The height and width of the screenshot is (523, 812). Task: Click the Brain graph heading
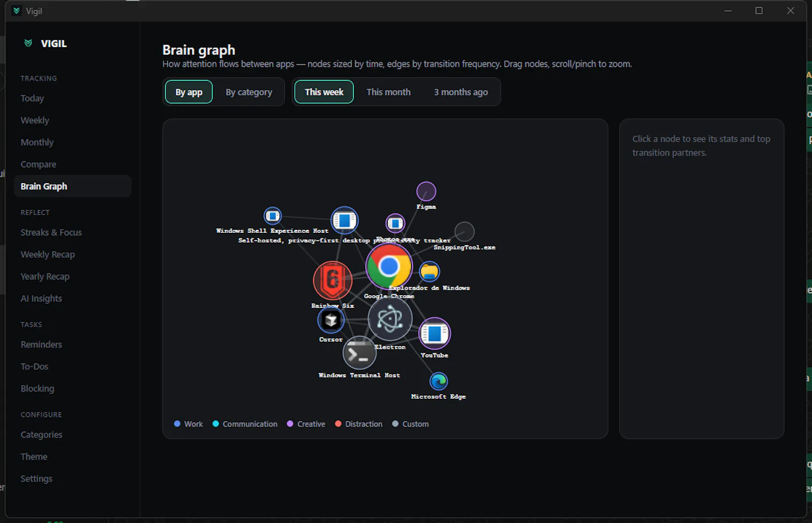(x=199, y=50)
